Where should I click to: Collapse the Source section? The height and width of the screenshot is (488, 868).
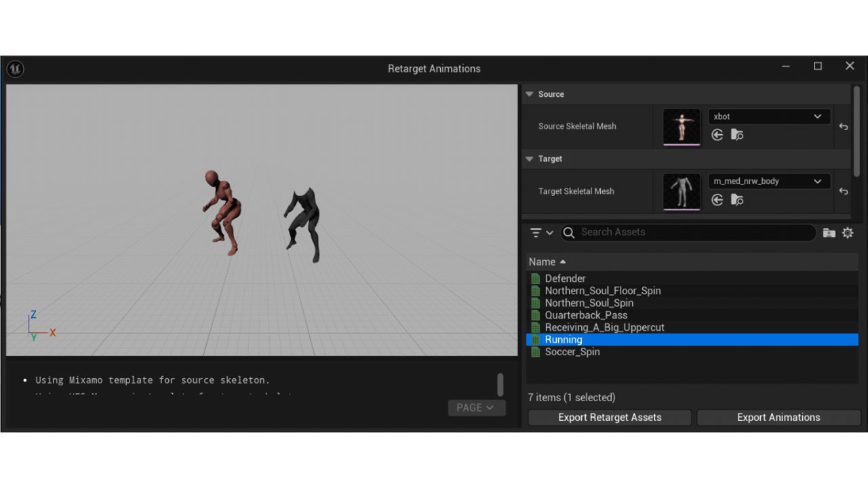(530, 94)
